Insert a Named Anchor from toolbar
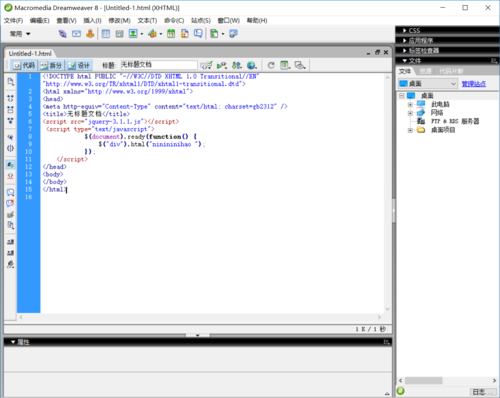 (x=90, y=34)
